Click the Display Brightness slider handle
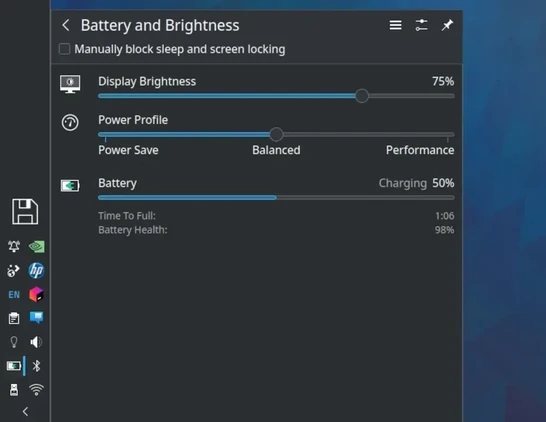Image resolution: width=546 pixels, height=422 pixels. point(362,96)
